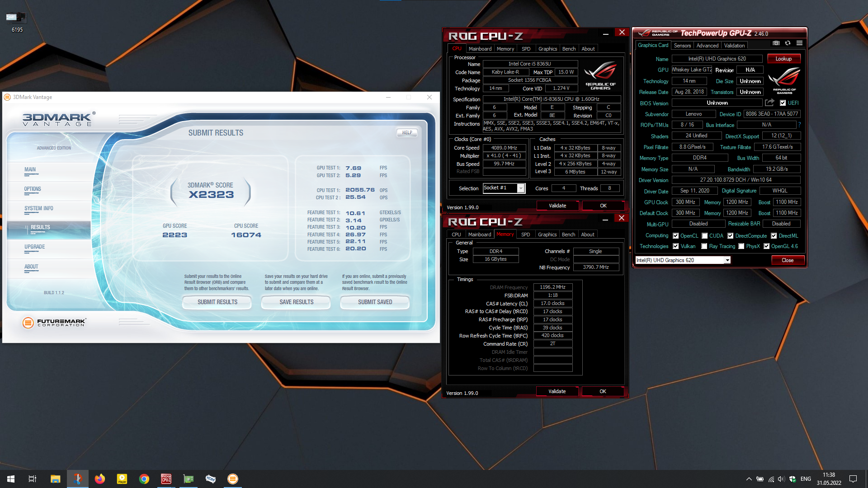Click the scissors snipping app on the taskbar
The width and height of the screenshot is (868, 488).
[x=77, y=479]
